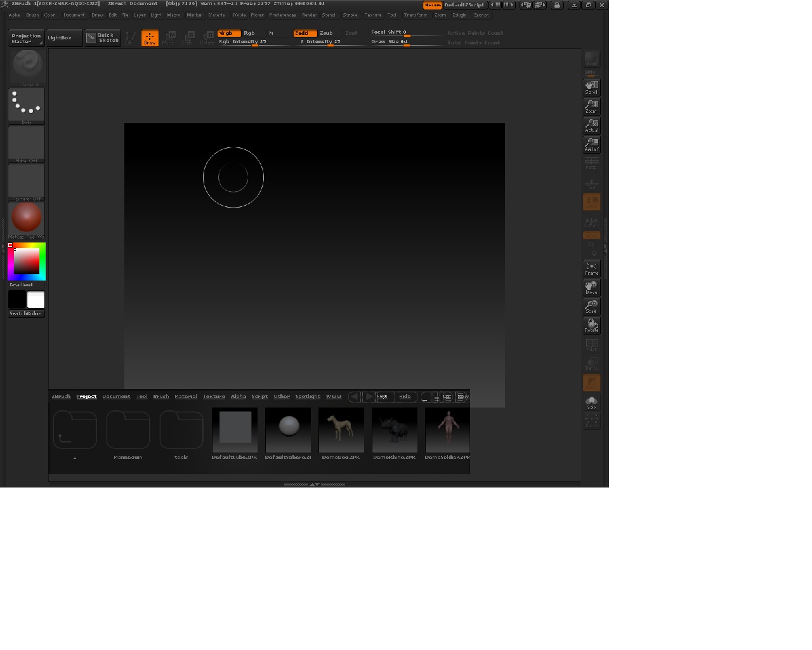This screenshot has height=650, width=812.
Task: Open the Document menu
Action: pyautogui.click(x=74, y=15)
